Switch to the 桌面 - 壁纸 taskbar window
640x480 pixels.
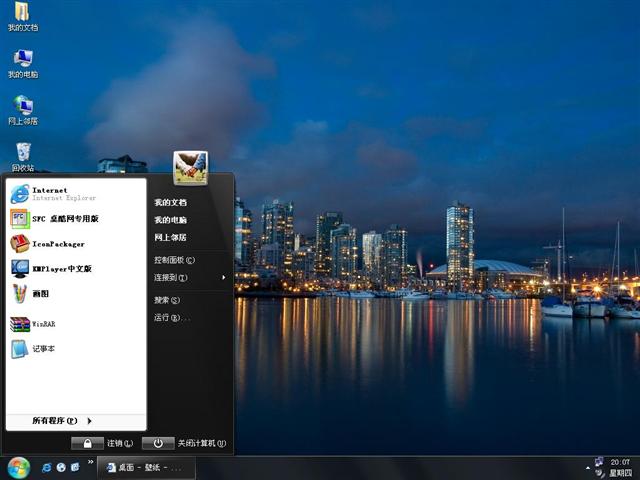[146, 468]
